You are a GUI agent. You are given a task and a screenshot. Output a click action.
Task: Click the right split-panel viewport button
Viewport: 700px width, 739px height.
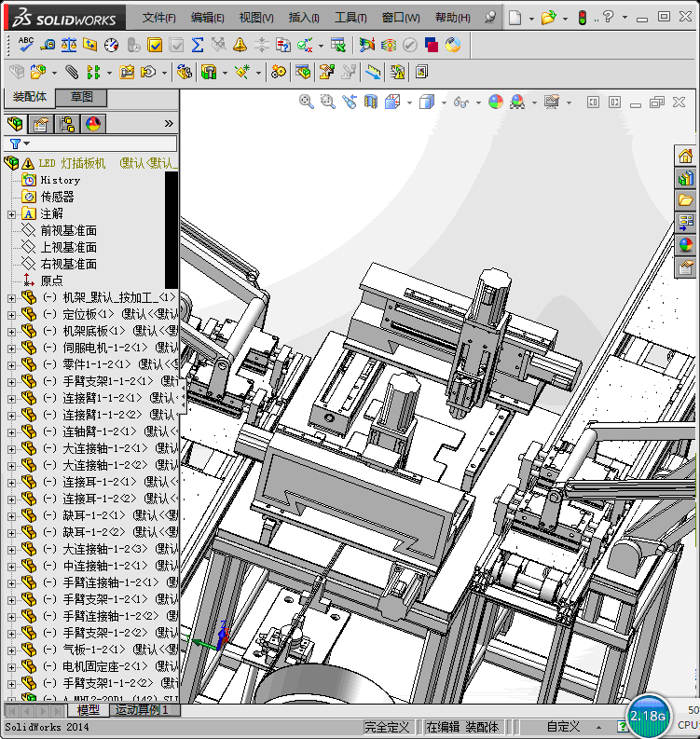tap(614, 102)
